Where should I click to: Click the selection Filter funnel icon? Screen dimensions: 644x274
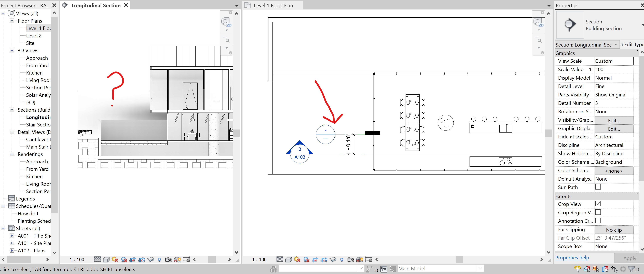click(631, 269)
